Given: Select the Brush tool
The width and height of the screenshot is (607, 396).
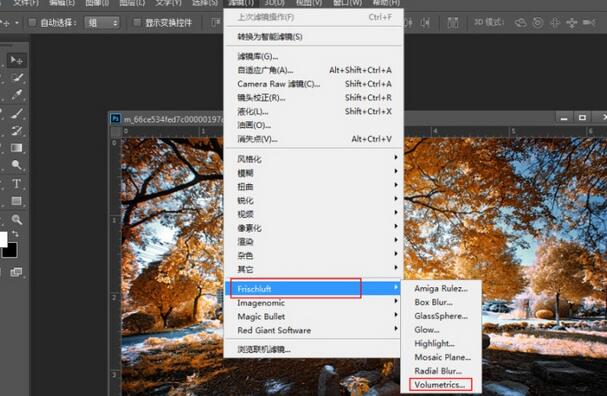Looking at the screenshot, I should (17, 113).
